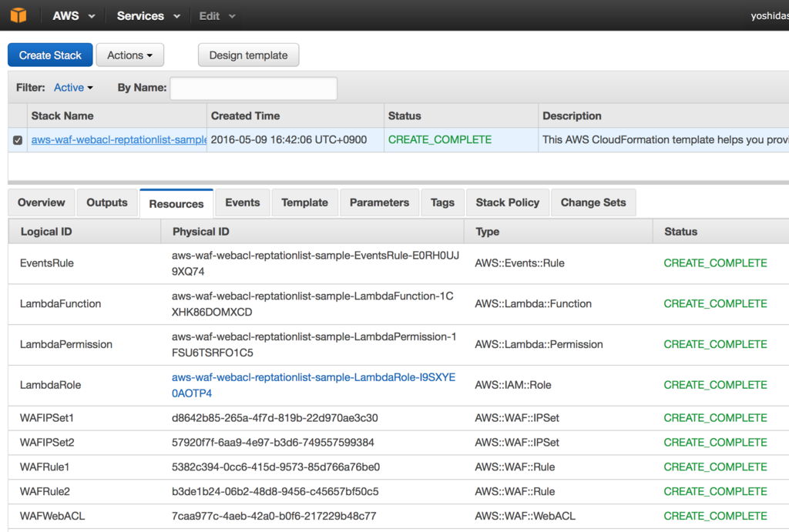Click the AWS::Lambda::Function type cell
Screen dimensions: 789x532
(533, 303)
